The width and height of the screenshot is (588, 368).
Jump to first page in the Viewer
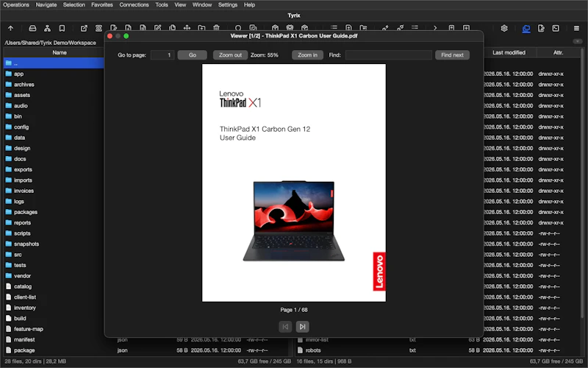pos(285,327)
